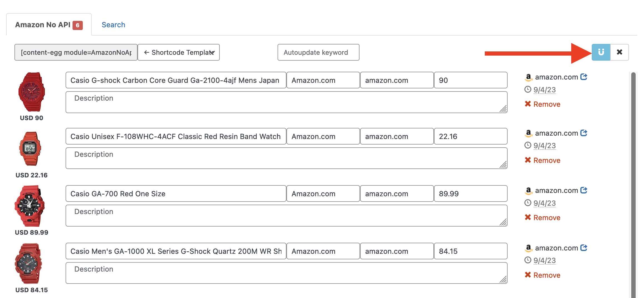
Task: Switch to the Search tab
Action: pyautogui.click(x=113, y=25)
